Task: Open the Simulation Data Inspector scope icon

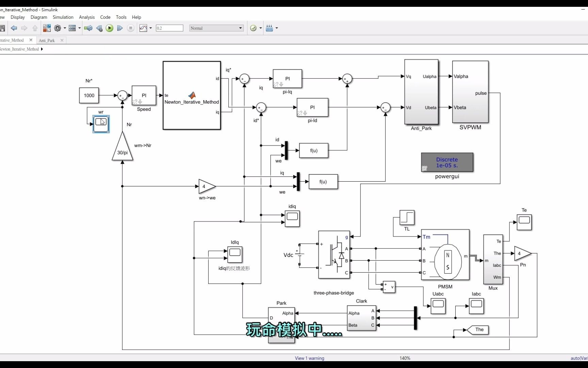Action: tap(144, 28)
